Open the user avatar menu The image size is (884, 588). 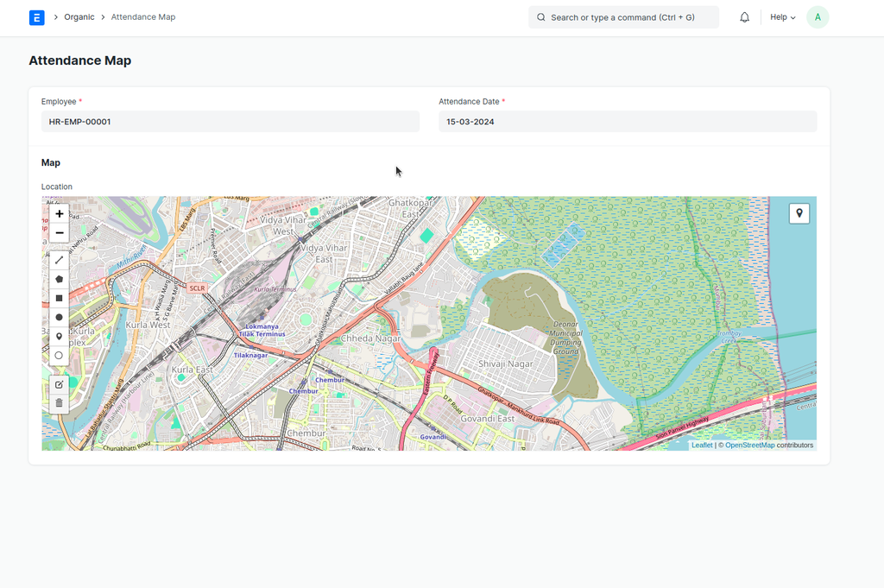tap(818, 17)
